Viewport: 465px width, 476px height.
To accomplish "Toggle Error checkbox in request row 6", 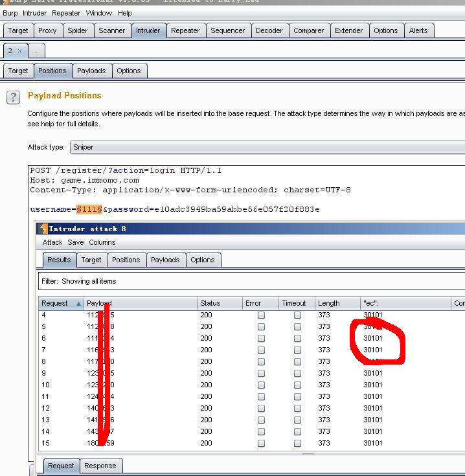I will pyautogui.click(x=261, y=339).
